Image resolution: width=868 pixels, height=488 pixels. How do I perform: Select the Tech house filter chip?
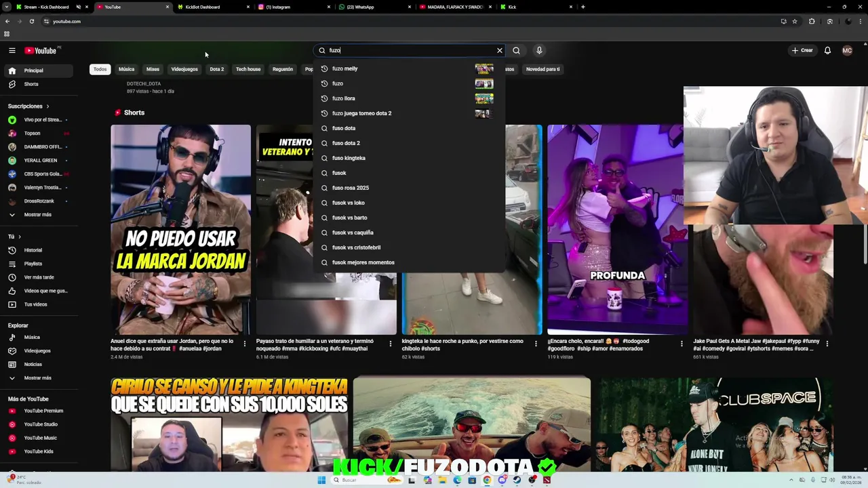click(x=248, y=69)
